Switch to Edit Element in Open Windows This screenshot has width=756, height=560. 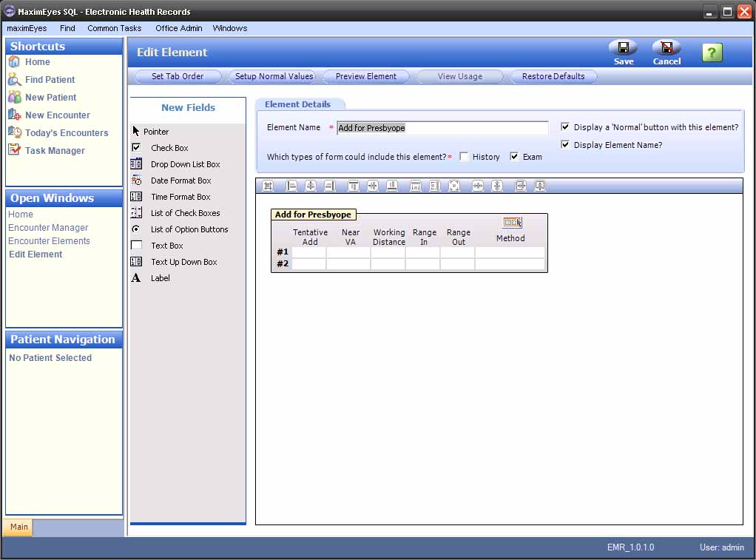[x=36, y=254]
